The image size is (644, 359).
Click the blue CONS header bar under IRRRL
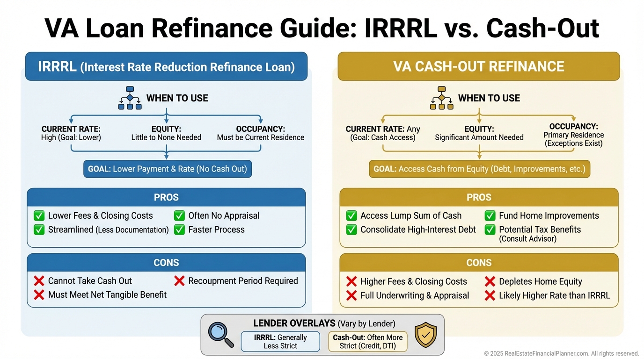click(x=166, y=263)
